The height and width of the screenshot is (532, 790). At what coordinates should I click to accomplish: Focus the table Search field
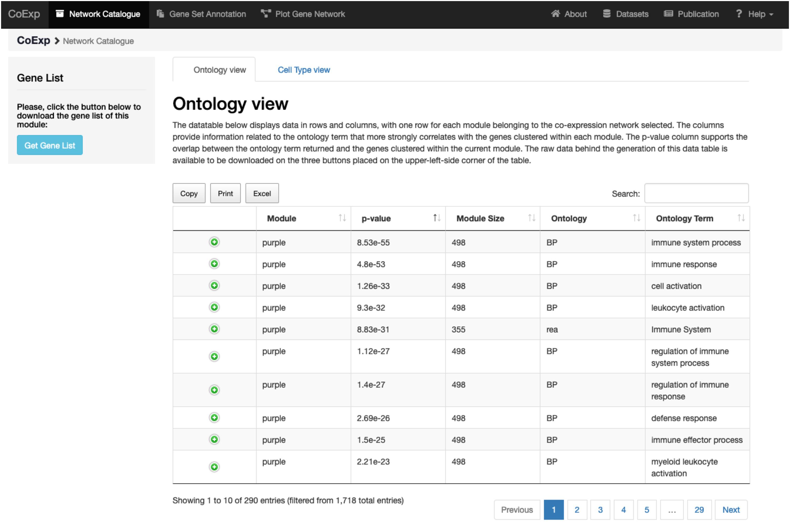pos(696,193)
